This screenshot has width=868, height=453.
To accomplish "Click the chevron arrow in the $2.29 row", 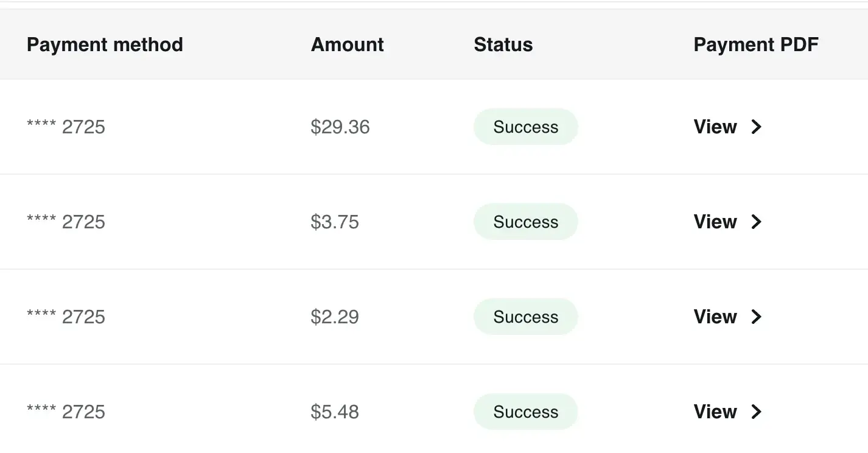I will coord(756,317).
